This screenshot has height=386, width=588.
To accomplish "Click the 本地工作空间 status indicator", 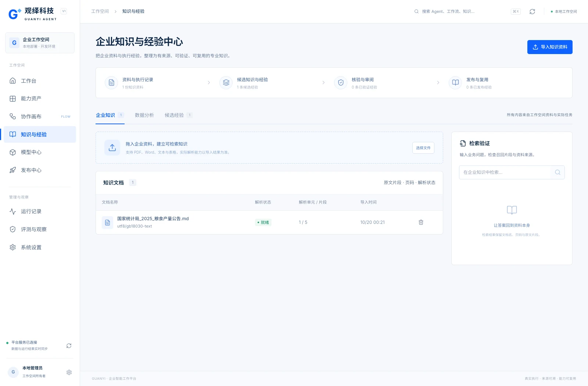I will [564, 11].
